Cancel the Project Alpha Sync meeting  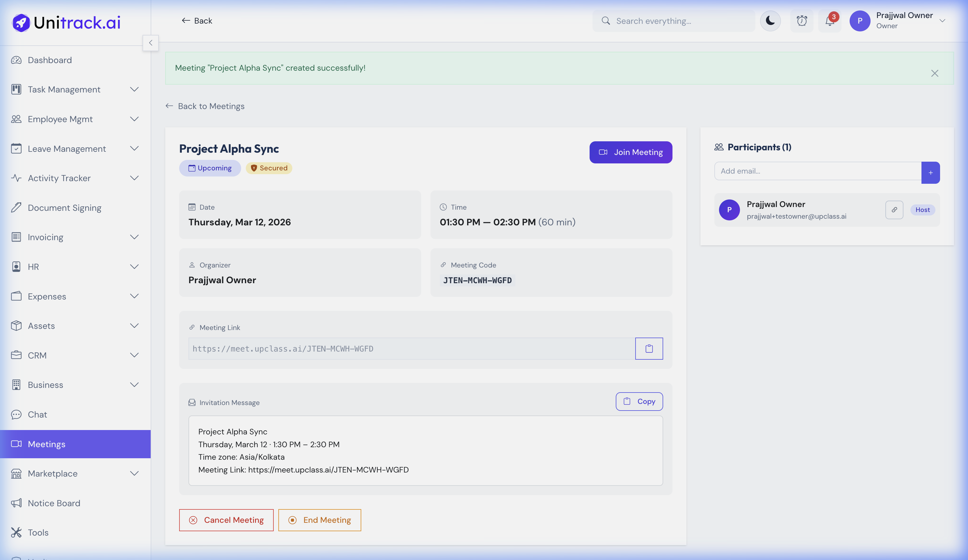point(226,520)
